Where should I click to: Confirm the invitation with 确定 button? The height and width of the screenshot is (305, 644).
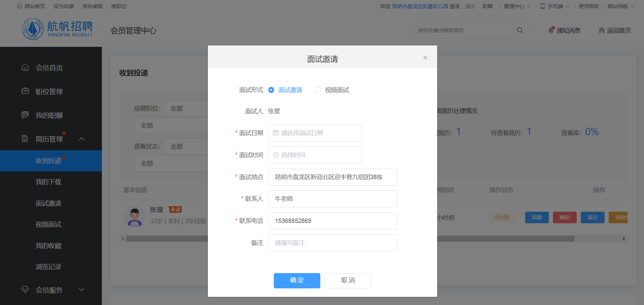click(x=297, y=281)
